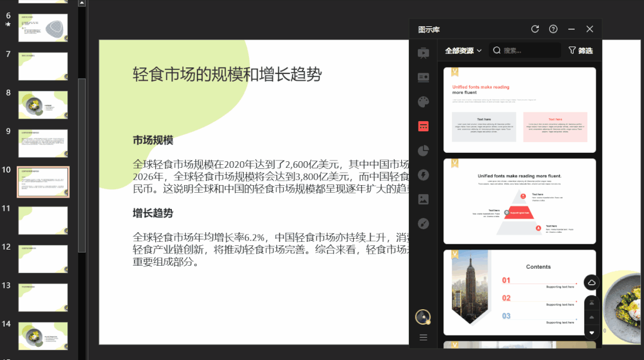This screenshot has width=644, height=360.
Task: Click the circular AI assistant icon at panel bottom
Action: pyautogui.click(x=423, y=317)
